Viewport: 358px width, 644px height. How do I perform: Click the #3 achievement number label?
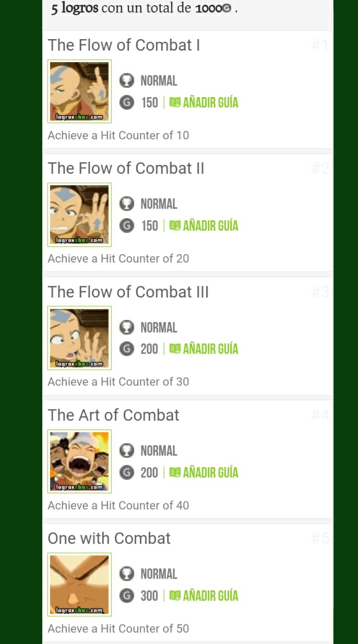pyautogui.click(x=320, y=292)
